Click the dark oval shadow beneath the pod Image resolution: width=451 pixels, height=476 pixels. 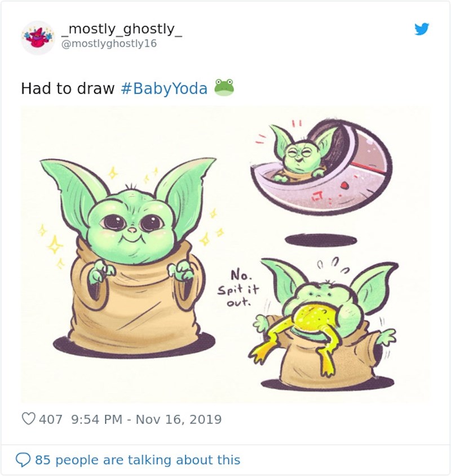(x=321, y=240)
